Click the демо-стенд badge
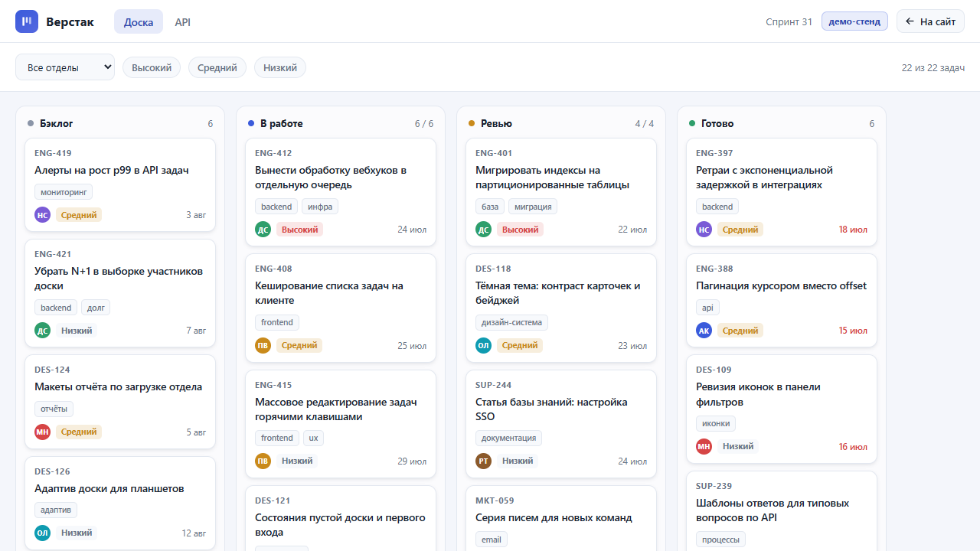Screen dimensions: 980x551 pos(854,21)
